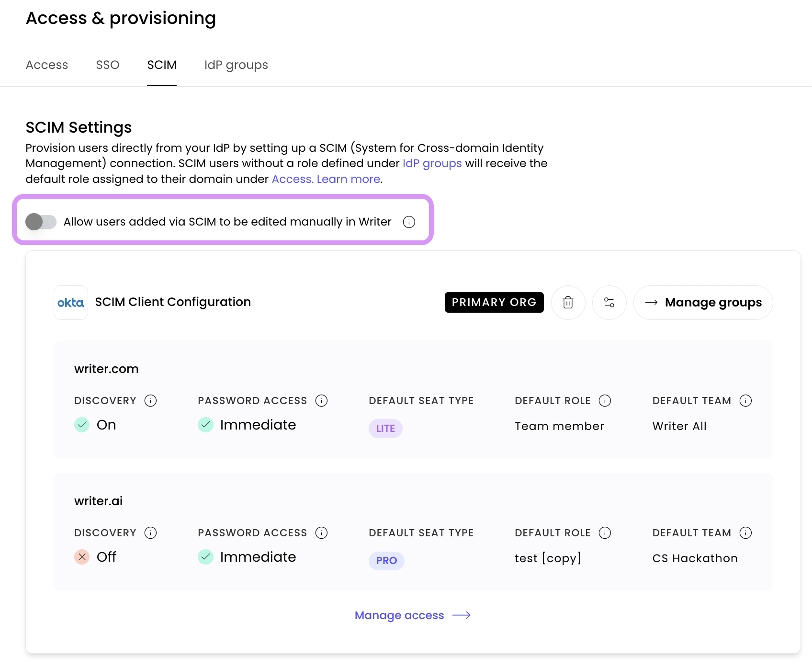Click the writer.ai domain heading
The image size is (812, 668).
(x=98, y=501)
